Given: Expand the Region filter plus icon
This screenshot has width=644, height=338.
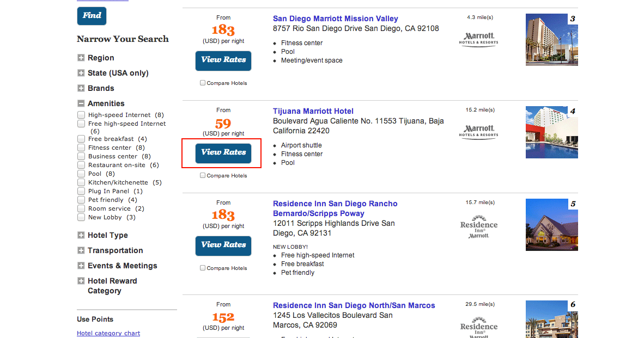Looking at the screenshot, I should (81, 58).
